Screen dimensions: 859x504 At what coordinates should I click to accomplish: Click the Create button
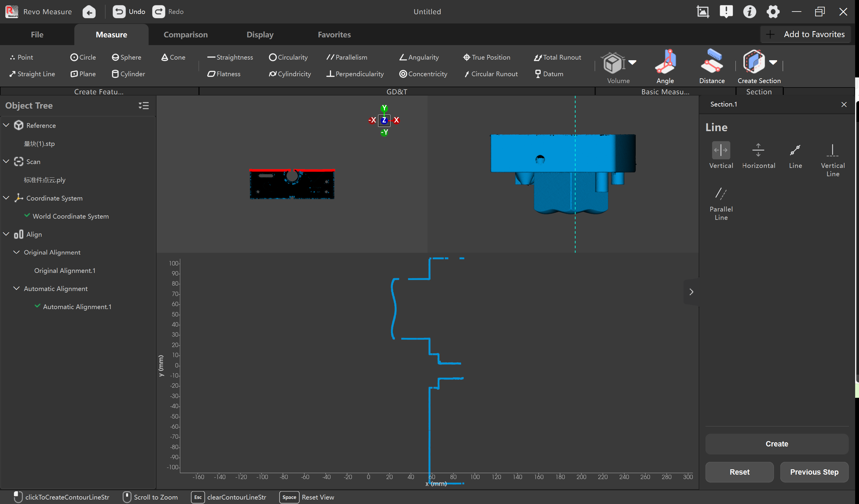[x=776, y=444]
